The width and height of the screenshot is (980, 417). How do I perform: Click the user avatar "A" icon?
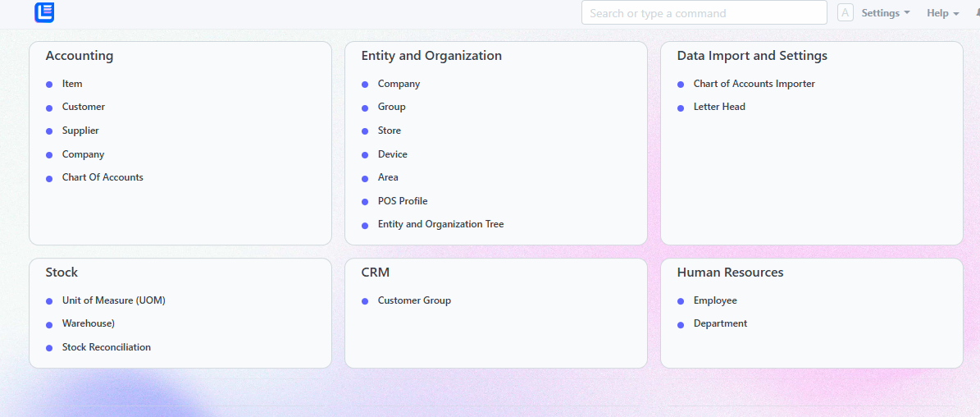point(845,12)
